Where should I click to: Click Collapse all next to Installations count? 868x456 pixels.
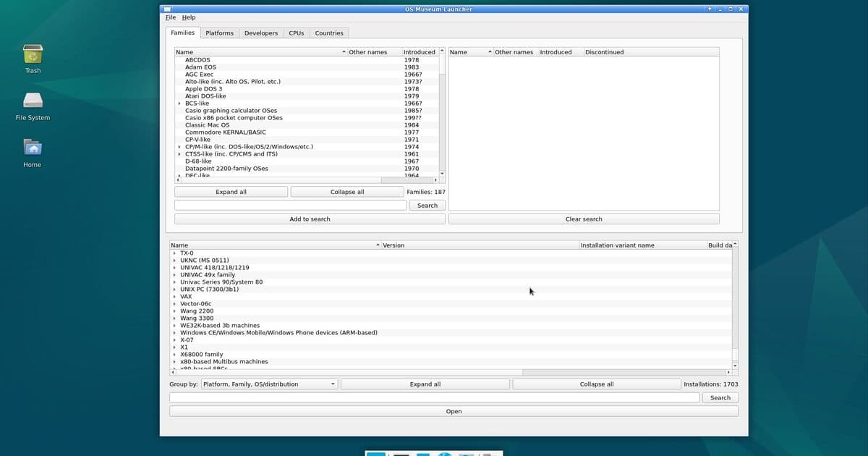[597, 384]
